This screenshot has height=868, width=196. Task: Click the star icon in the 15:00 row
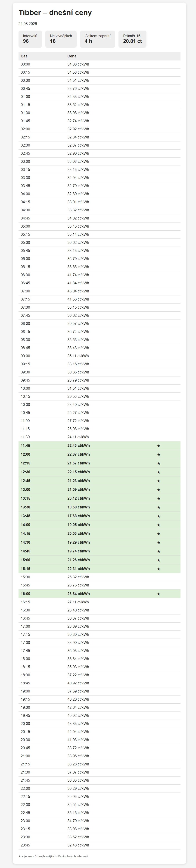[159, 560]
